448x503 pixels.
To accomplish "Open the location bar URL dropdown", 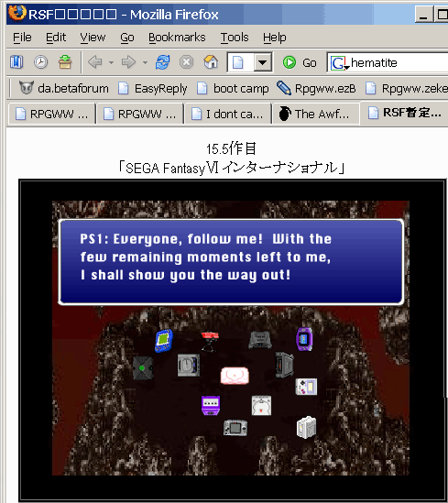I will [263, 62].
